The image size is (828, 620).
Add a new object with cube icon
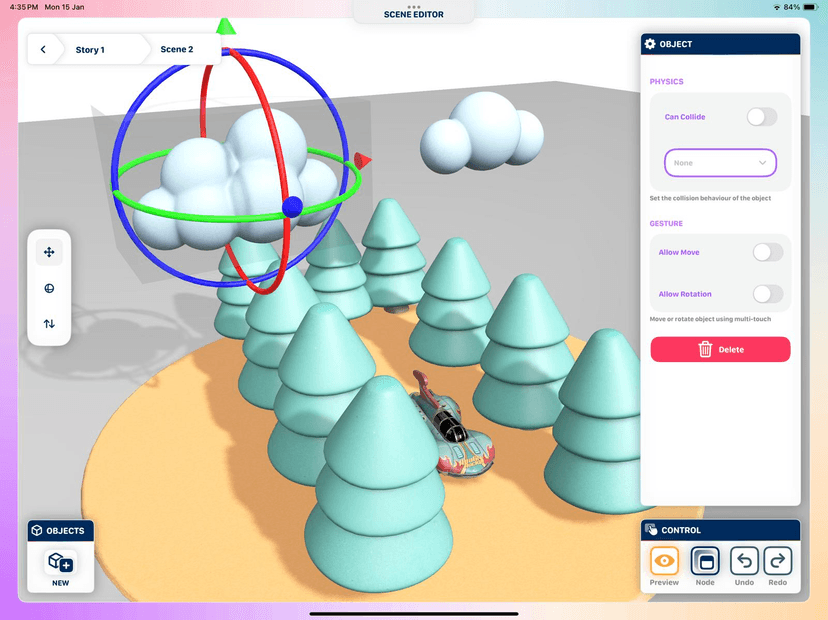point(61,563)
